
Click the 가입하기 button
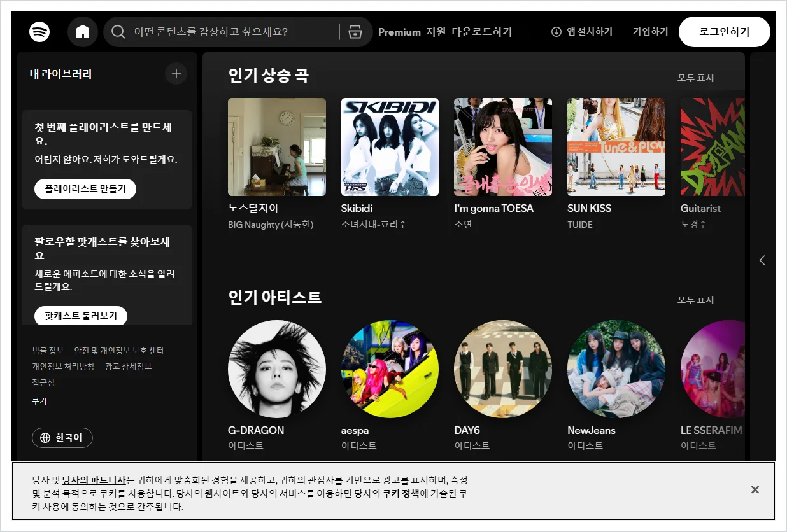[x=650, y=32]
